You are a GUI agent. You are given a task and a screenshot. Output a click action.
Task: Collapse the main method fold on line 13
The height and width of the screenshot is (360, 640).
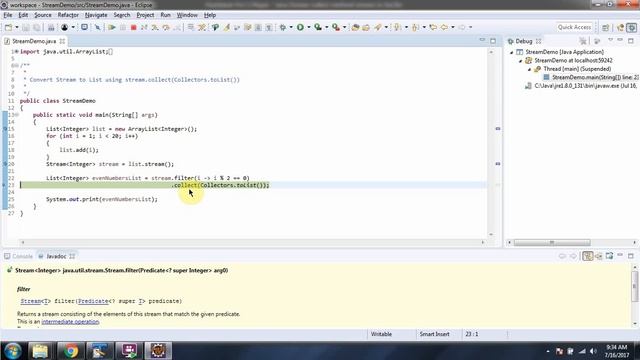tap(17, 115)
